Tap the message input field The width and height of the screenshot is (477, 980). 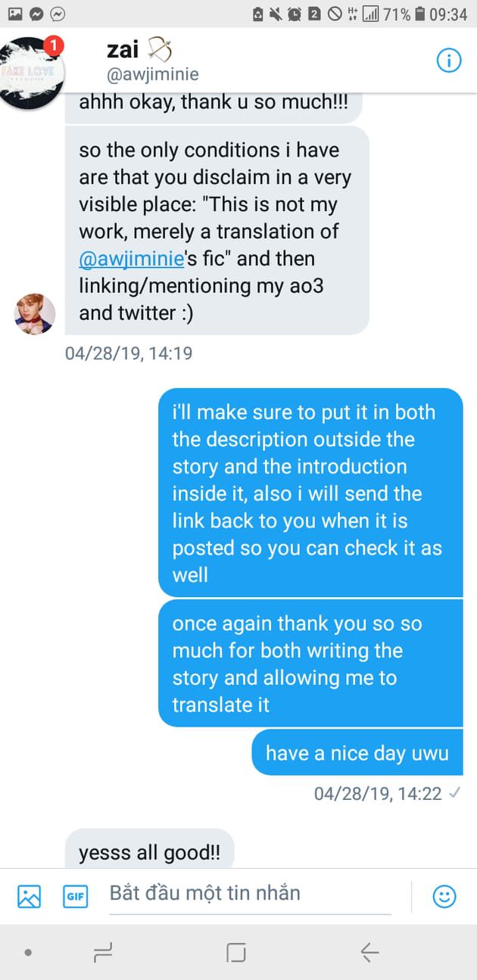(x=250, y=893)
